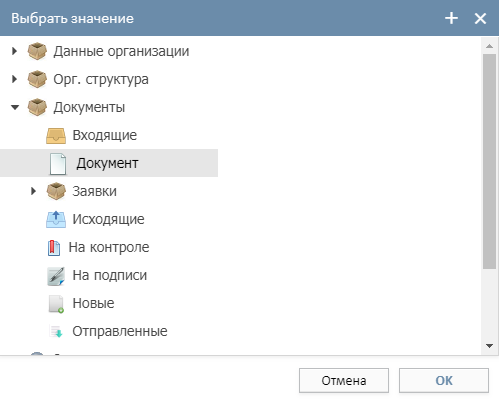The height and width of the screenshot is (399, 499).
Task: Click the plus icon in the title bar
Action: coord(451,18)
